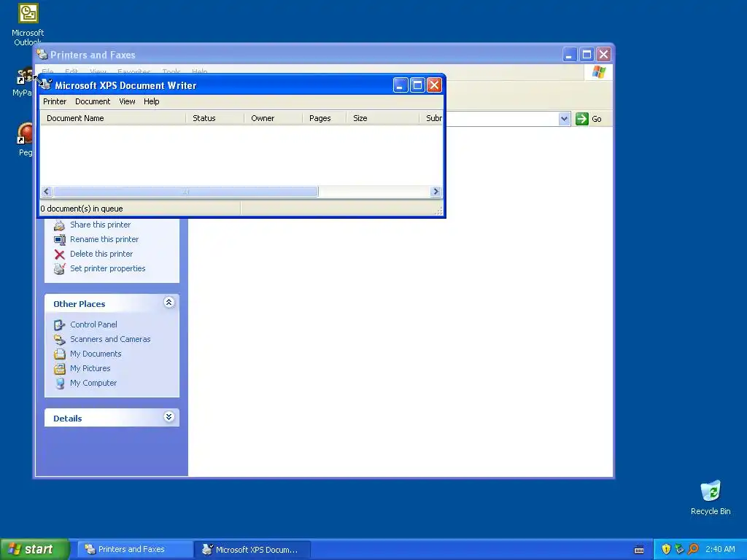Minimize the Printers and Faxes window
The height and width of the screenshot is (560, 747).
click(x=570, y=55)
